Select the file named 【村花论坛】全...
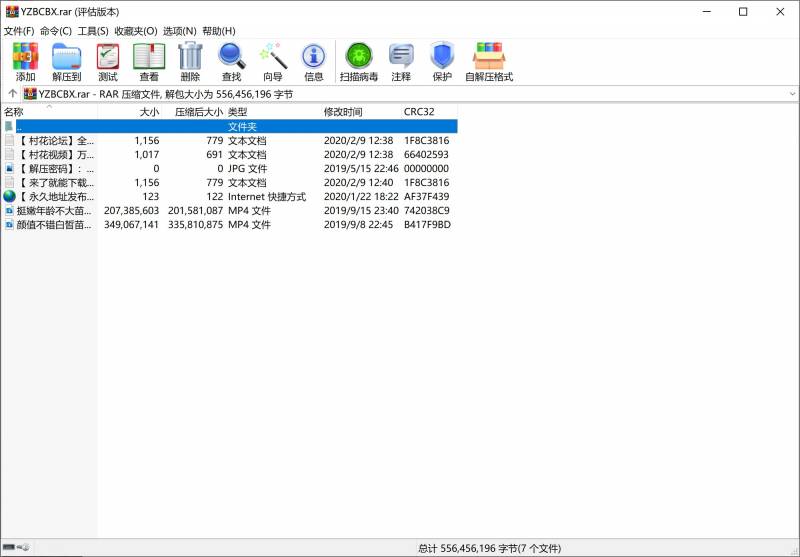 coord(56,140)
